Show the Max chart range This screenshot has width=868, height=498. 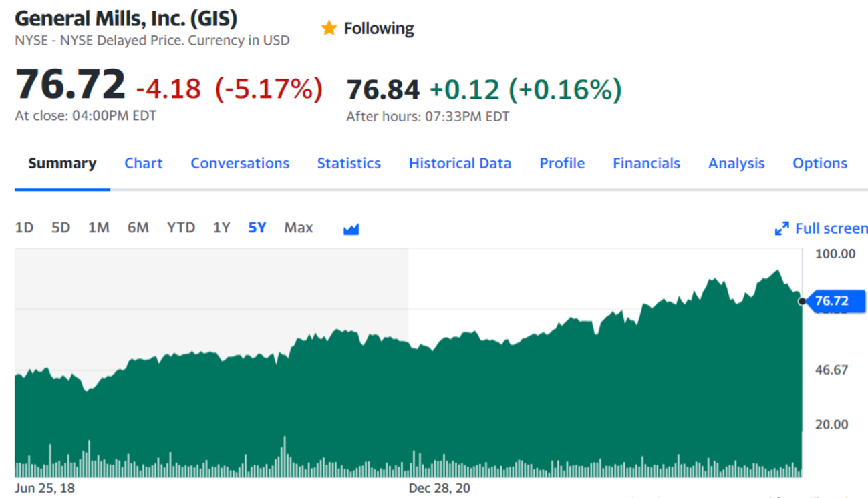coord(298,228)
